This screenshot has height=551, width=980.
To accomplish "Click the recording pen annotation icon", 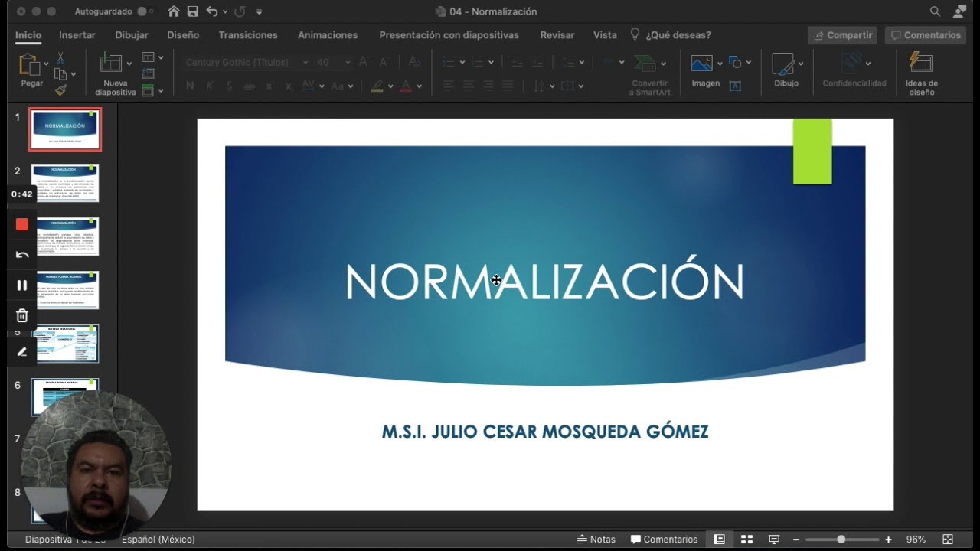I will coord(22,352).
